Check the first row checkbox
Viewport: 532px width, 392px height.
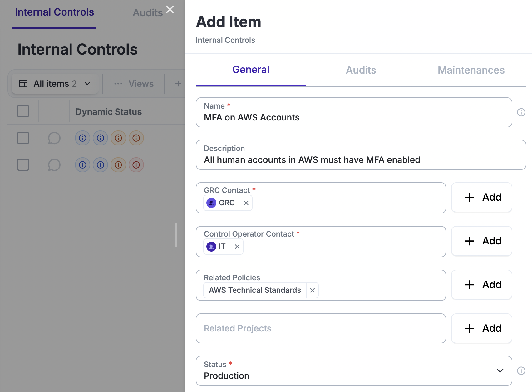point(23,138)
